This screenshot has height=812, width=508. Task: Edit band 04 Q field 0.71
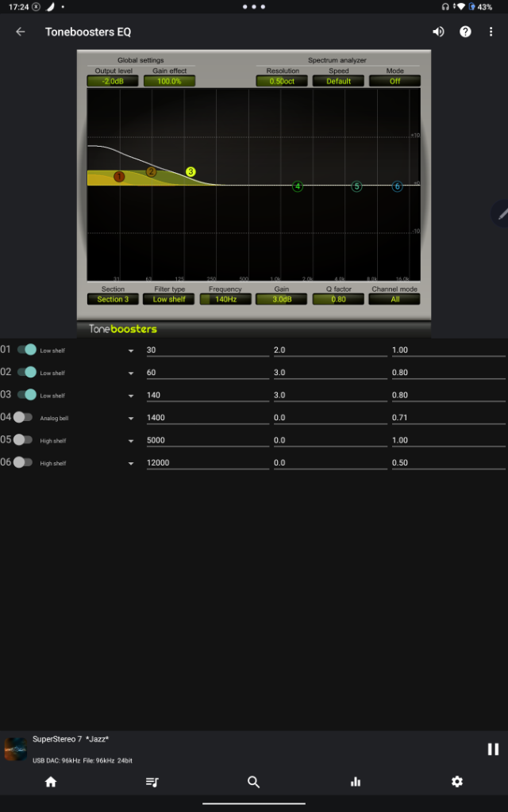[448, 417]
